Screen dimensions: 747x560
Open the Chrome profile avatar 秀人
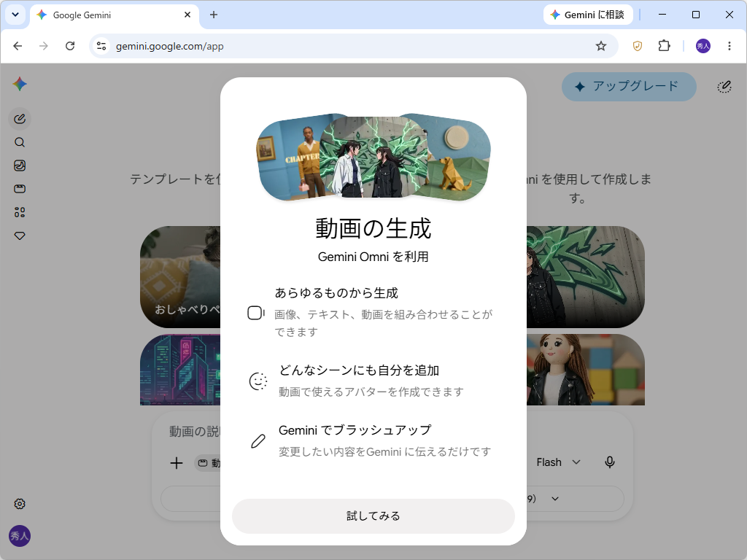703,46
